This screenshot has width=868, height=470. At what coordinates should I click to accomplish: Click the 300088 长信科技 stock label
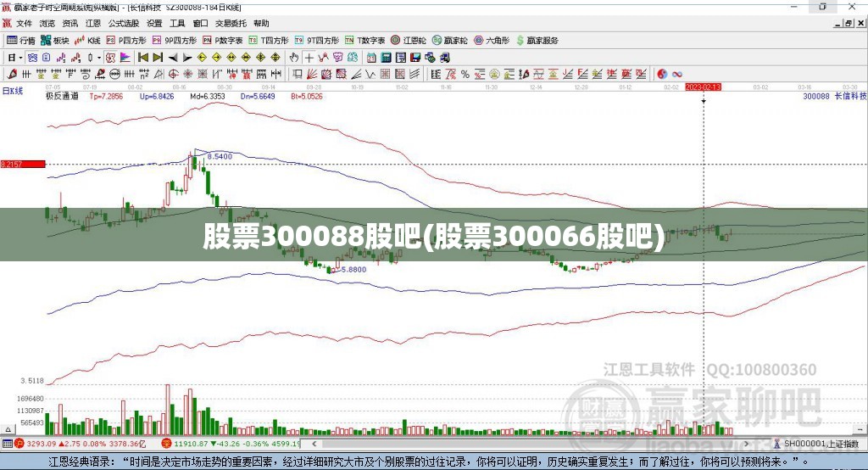click(x=834, y=96)
